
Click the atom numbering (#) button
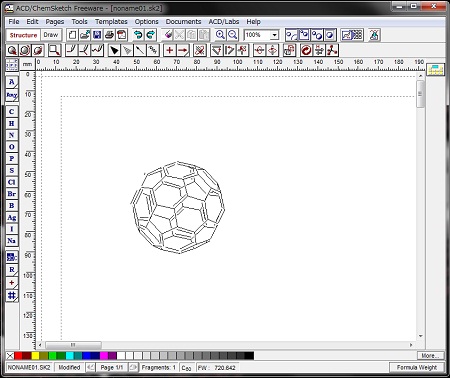tap(12, 295)
